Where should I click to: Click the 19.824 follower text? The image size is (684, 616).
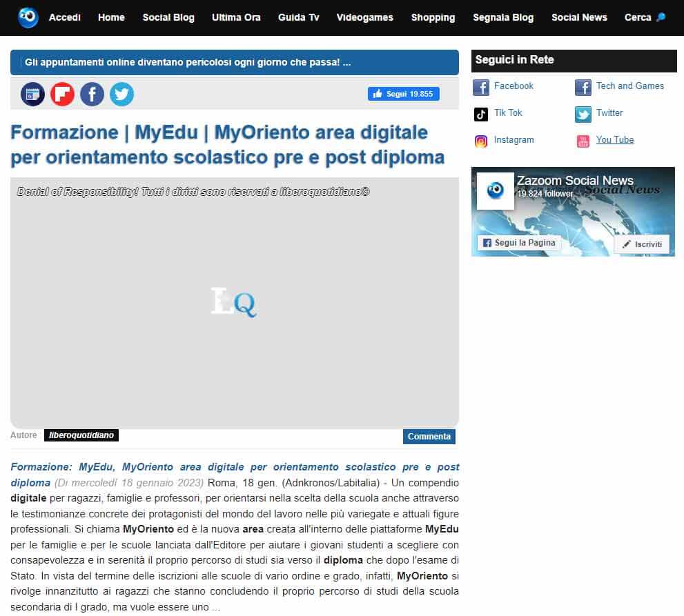point(545,194)
